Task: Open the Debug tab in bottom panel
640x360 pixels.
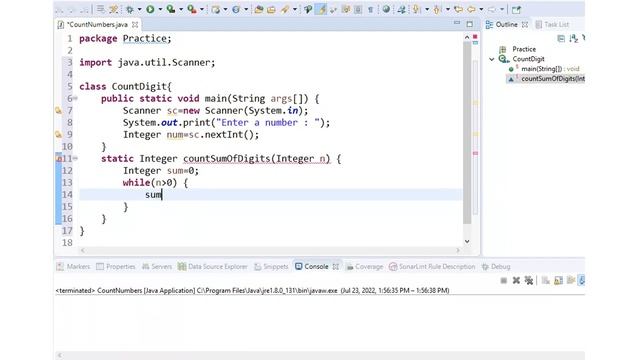Action: 496,267
